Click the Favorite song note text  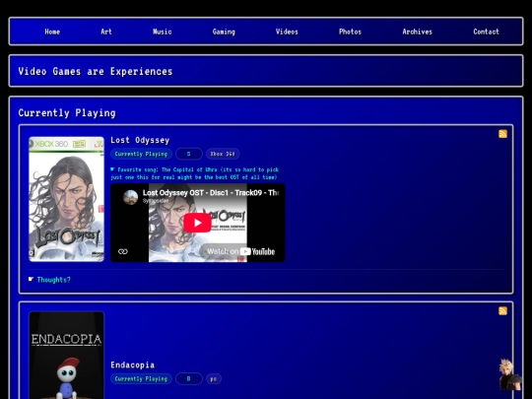point(195,173)
